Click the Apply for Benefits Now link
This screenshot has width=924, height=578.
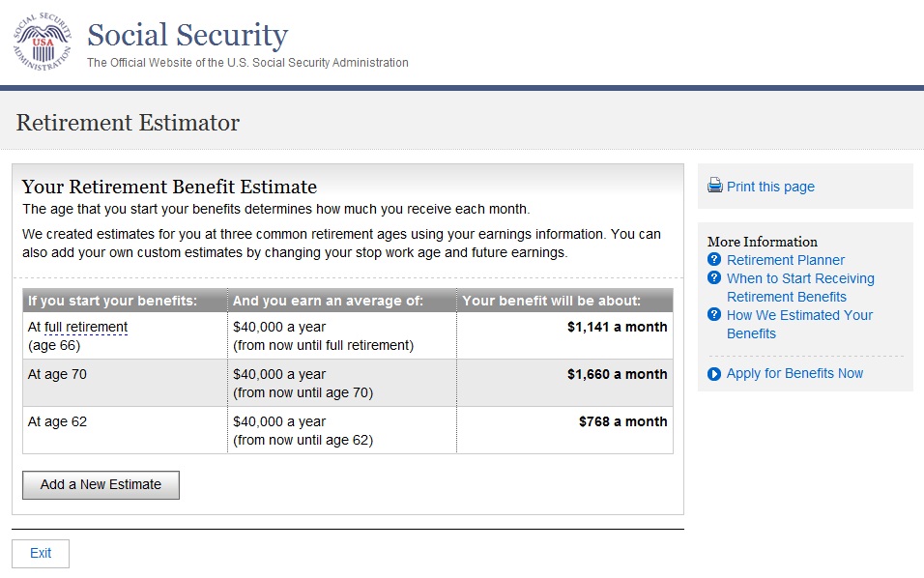pos(794,374)
